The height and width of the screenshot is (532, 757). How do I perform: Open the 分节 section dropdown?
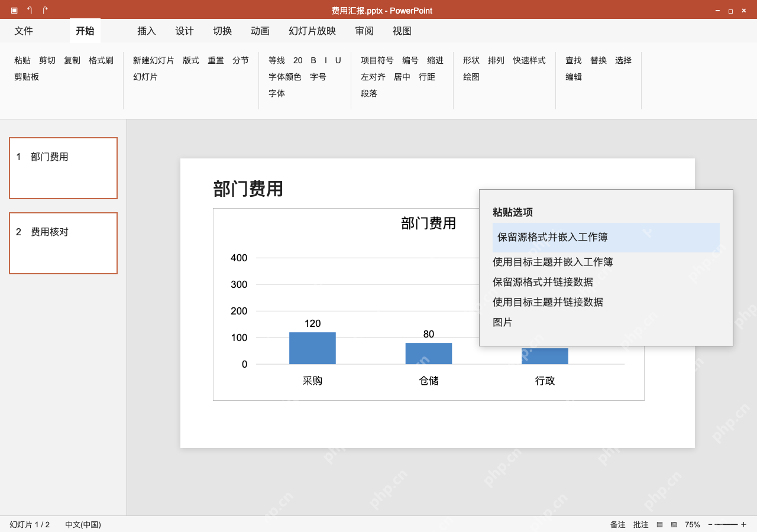point(241,60)
